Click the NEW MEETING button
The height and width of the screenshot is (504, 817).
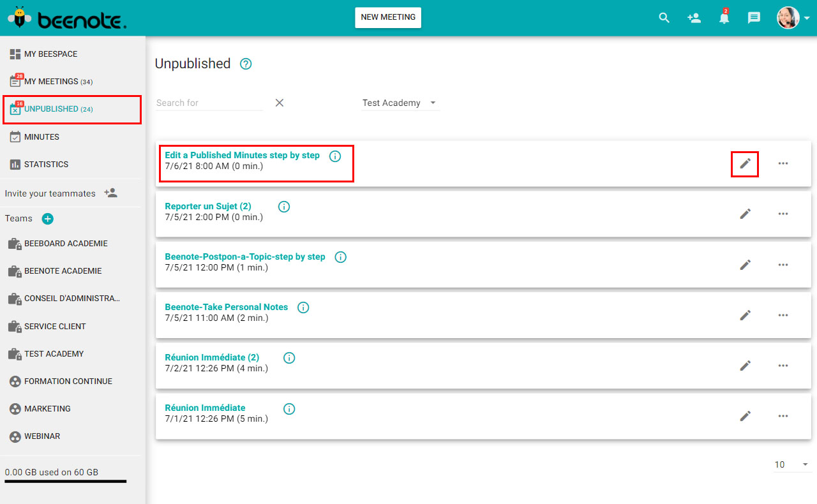pos(388,17)
